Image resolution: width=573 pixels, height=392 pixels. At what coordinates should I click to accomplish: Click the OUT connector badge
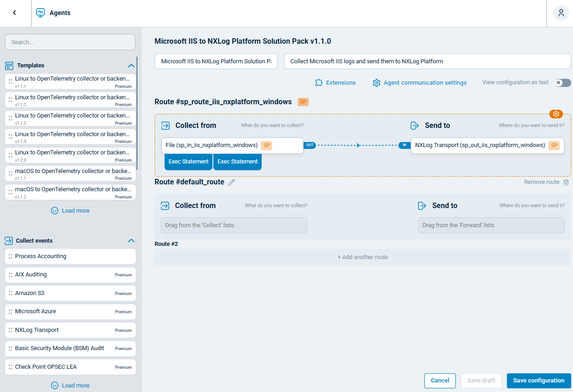(x=310, y=145)
